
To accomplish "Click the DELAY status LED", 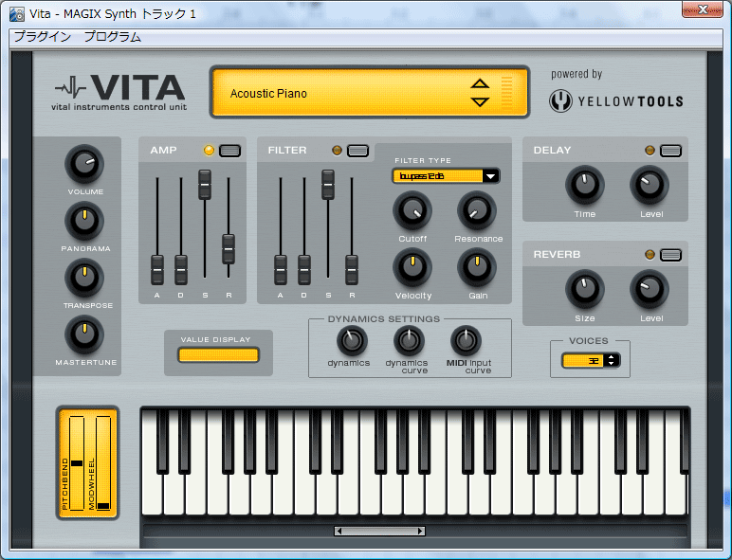I will (x=650, y=151).
